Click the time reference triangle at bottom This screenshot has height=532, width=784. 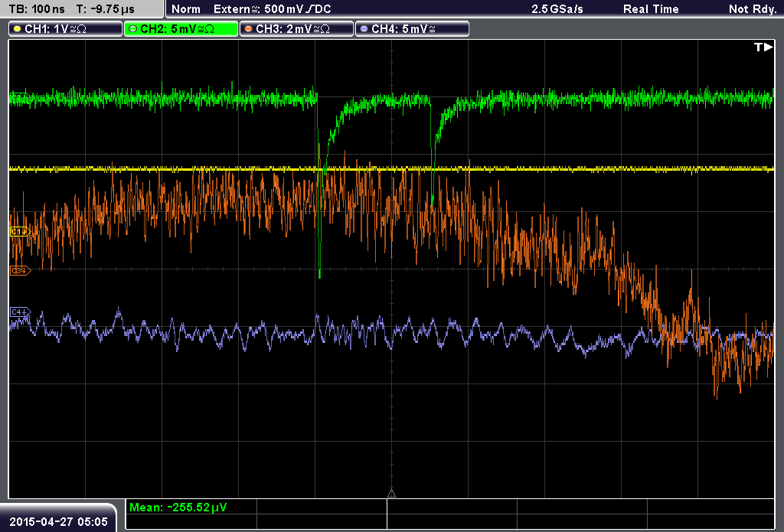tap(391, 494)
